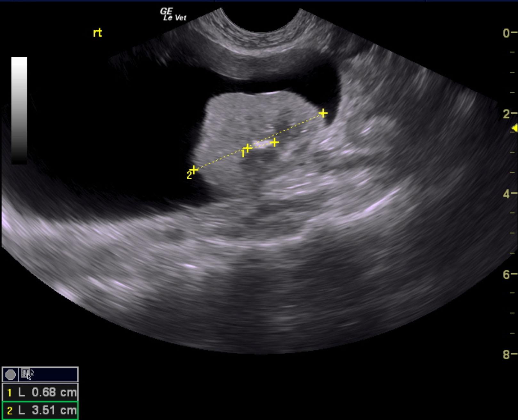Click the yellow 'rt' annotation label
Viewport: 518px width, 420px height.
pos(97,33)
